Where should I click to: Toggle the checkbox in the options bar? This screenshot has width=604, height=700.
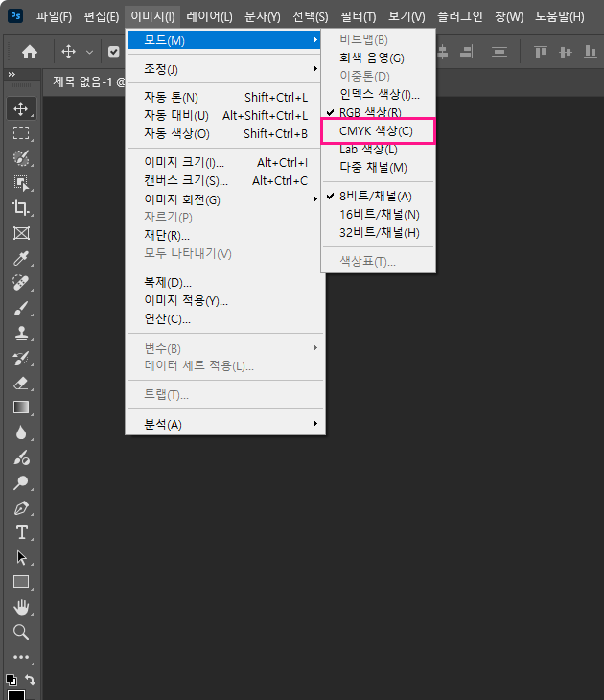click(x=113, y=52)
